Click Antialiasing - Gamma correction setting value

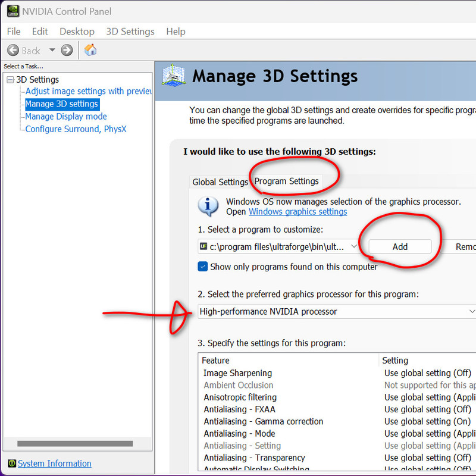pyautogui.click(x=427, y=421)
